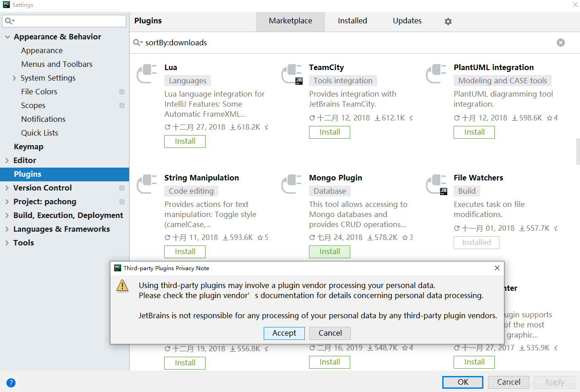Open the Updates tab
The width and height of the screenshot is (580, 392).
(x=407, y=21)
